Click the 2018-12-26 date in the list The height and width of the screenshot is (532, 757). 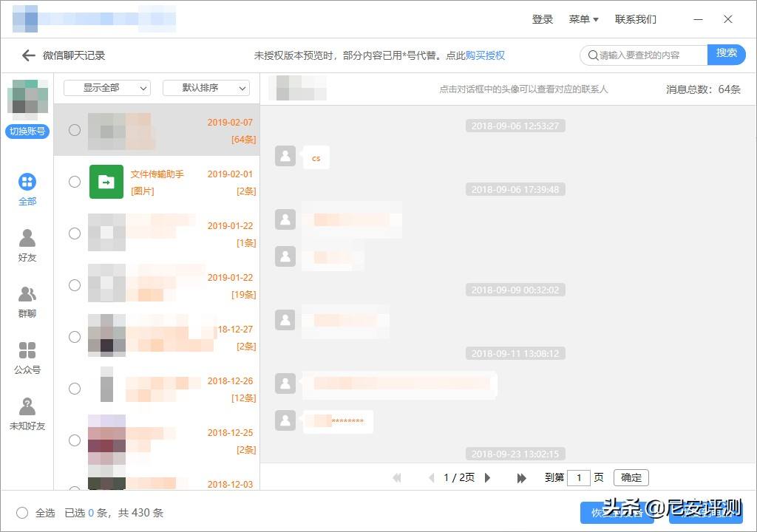[x=230, y=381]
